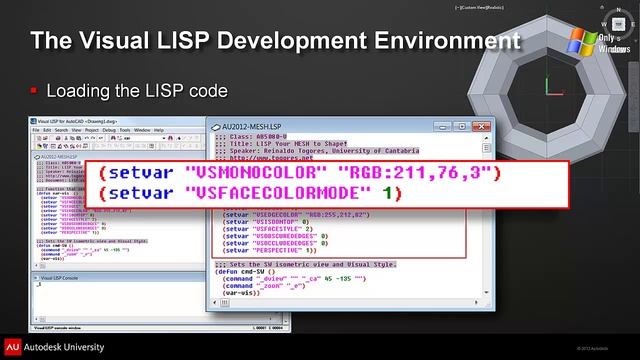Click the Complete Word toolbar icon

click(x=100, y=138)
